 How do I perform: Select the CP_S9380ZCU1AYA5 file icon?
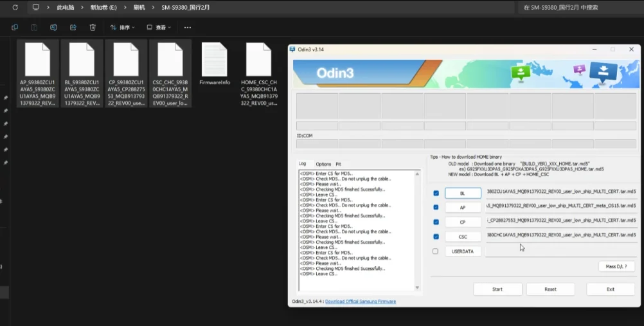coord(126,60)
